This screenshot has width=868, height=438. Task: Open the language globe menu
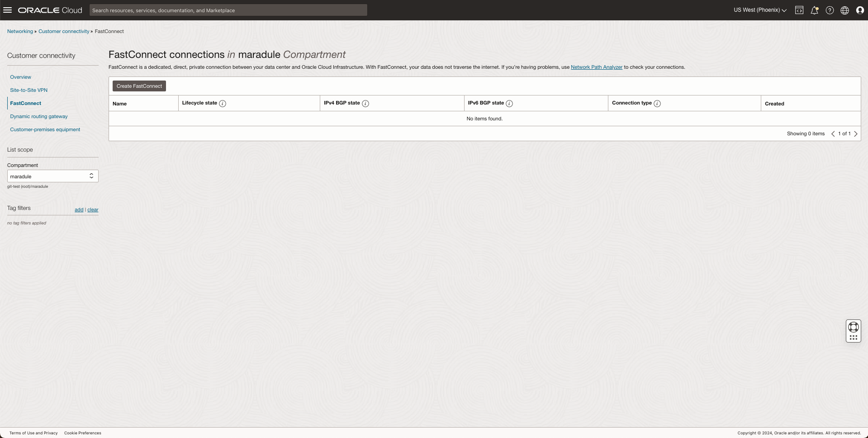coord(844,10)
